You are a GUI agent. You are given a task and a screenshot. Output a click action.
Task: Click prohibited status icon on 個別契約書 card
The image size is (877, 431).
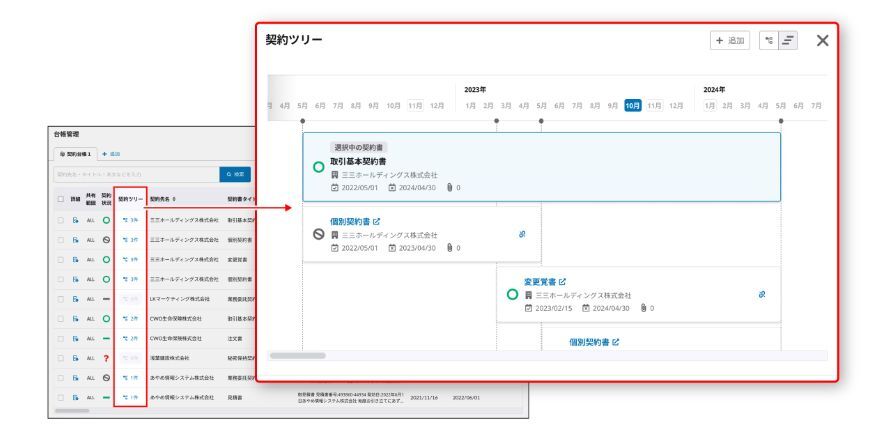(318, 234)
